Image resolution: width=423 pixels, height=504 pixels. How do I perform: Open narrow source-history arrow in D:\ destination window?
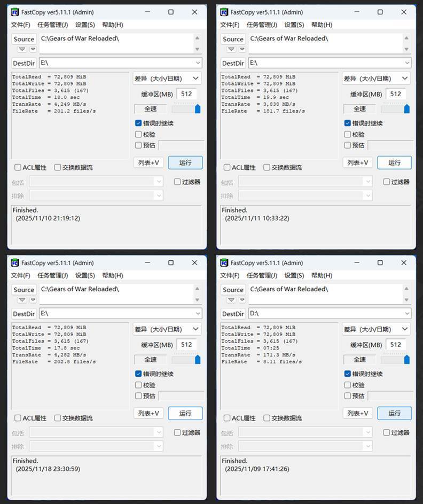tap(242, 300)
